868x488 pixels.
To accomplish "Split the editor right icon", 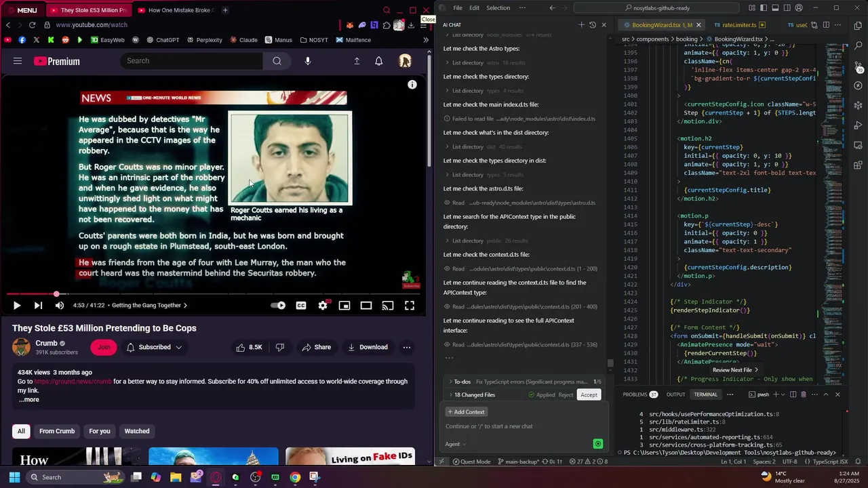I will coord(825,25).
